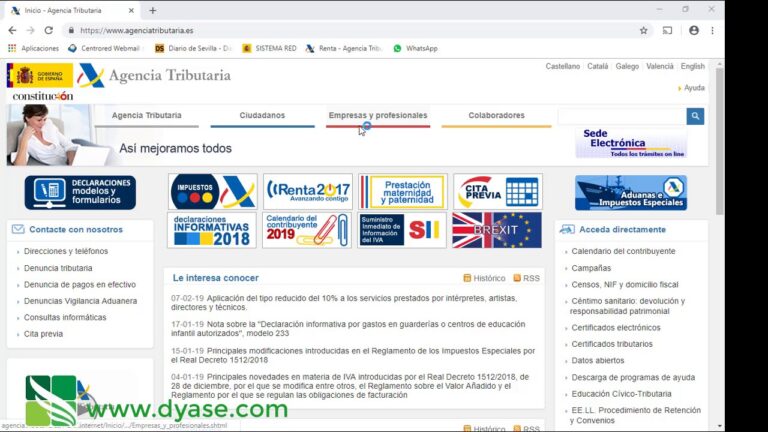Image resolution: width=768 pixels, height=432 pixels.
Task: Open the Ciudadanos navigation tab
Action: [x=262, y=116]
